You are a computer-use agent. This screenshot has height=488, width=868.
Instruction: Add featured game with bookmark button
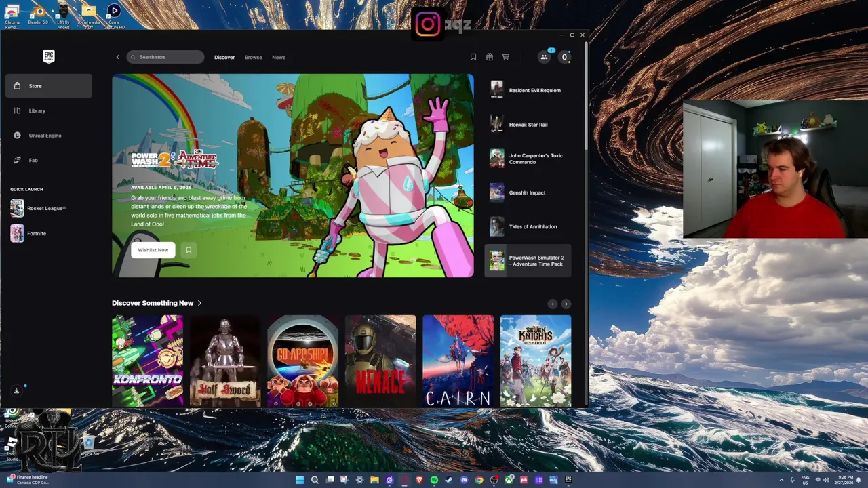(189, 250)
